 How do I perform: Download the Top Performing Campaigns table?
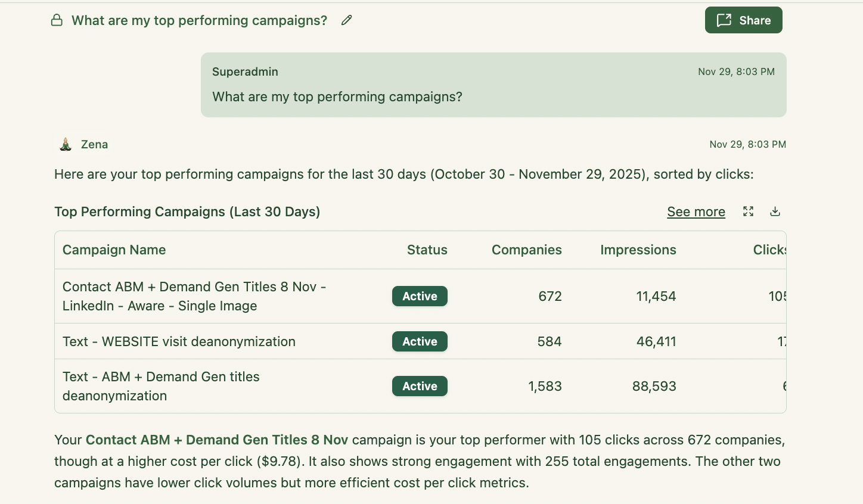[x=775, y=211]
